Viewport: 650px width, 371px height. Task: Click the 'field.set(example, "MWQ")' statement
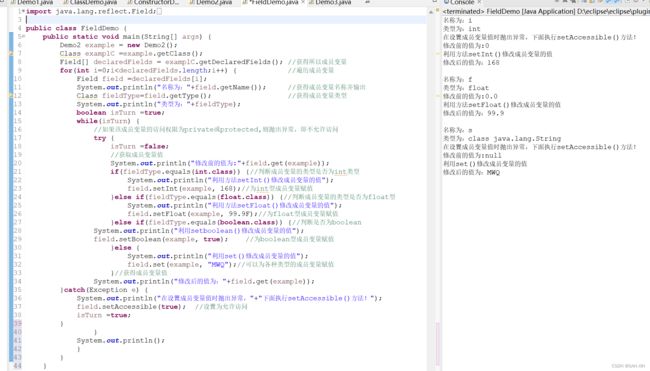[182, 264]
